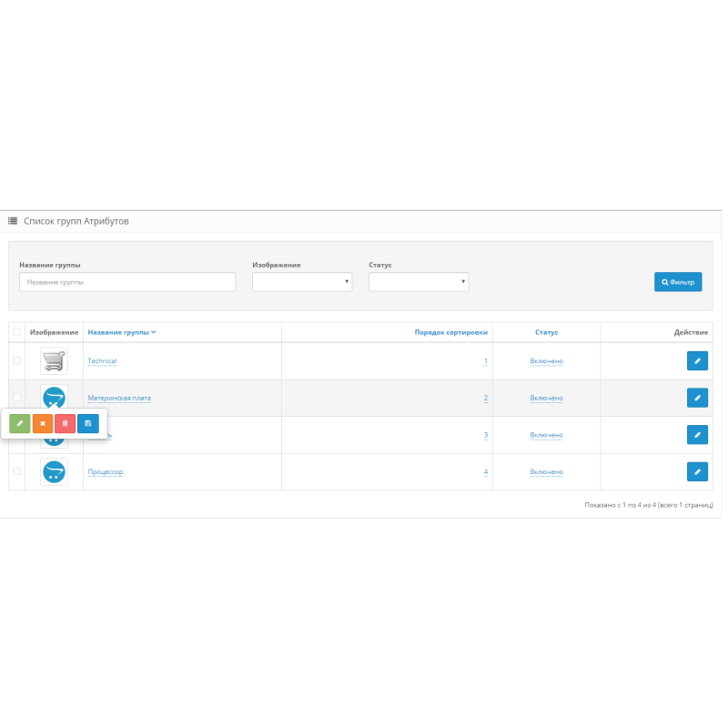Click the Фильтр button
The height and width of the screenshot is (728, 728).
(x=678, y=282)
